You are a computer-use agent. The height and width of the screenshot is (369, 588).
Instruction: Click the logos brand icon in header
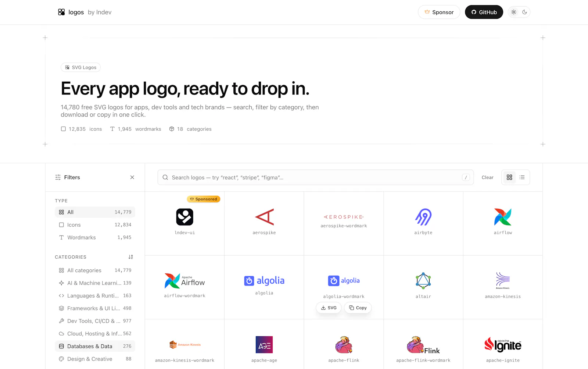tap(61, 12)
